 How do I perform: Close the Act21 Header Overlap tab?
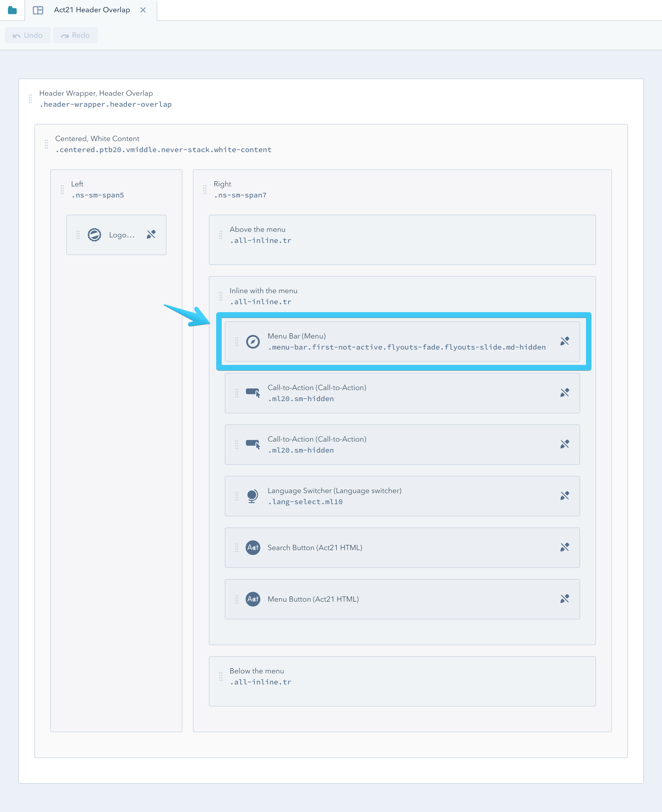[x=143, y=10]
